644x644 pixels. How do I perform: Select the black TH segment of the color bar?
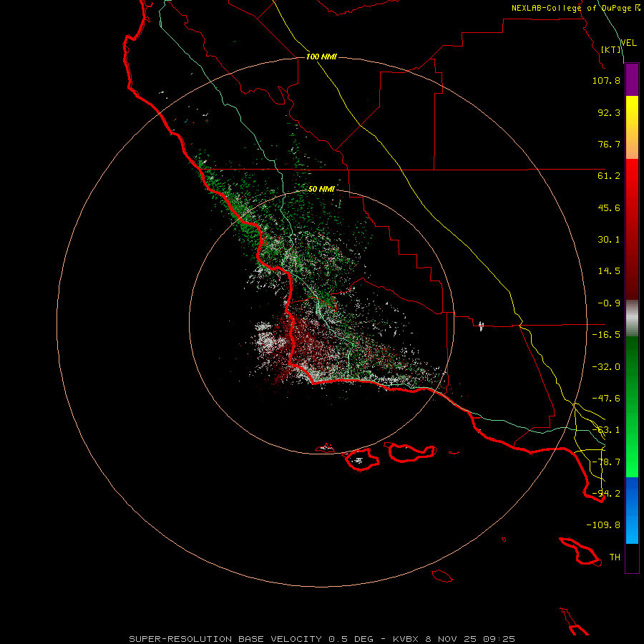coord(632,558)
